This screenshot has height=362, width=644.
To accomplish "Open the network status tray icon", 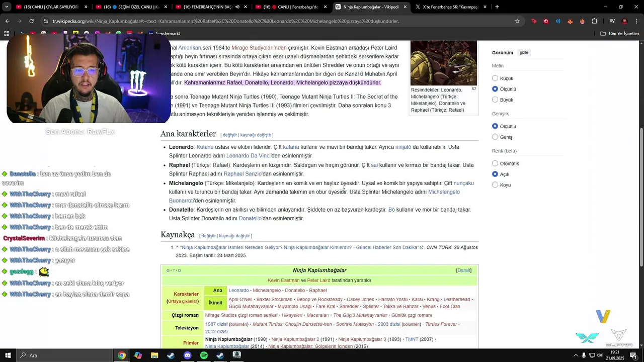I will pyautogui.click(x=592, y=355).
